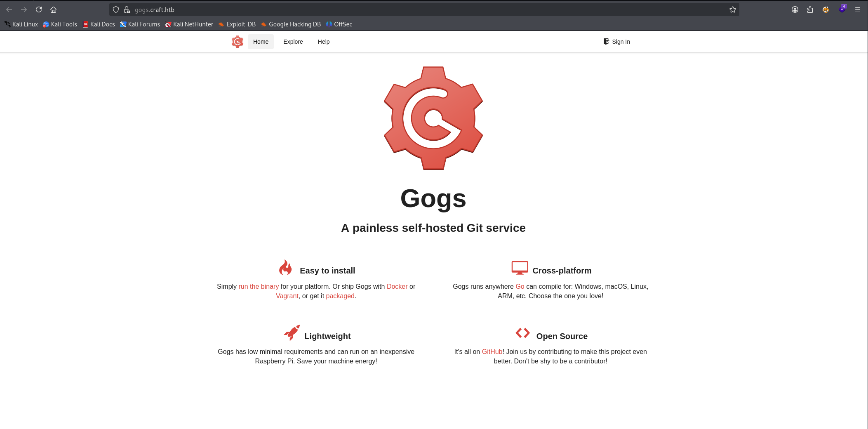Open the tracking protection shield icon
The width and height of the screenshot is (868, 429).
point(116,9)
